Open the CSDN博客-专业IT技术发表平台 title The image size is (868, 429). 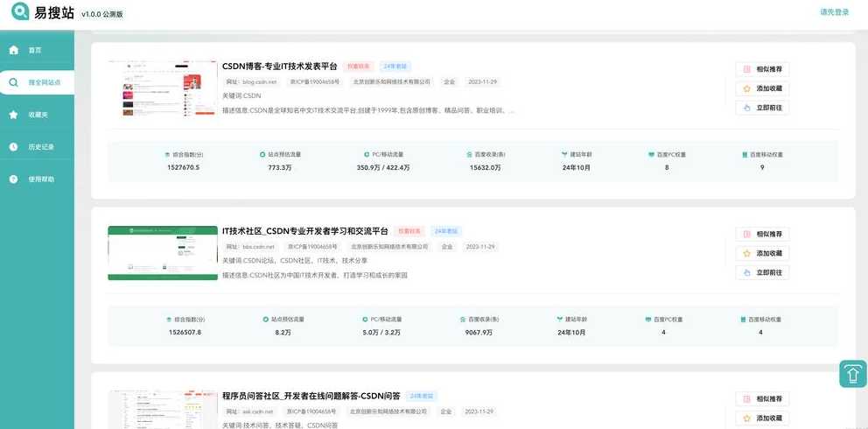click(x=279, y=67)
